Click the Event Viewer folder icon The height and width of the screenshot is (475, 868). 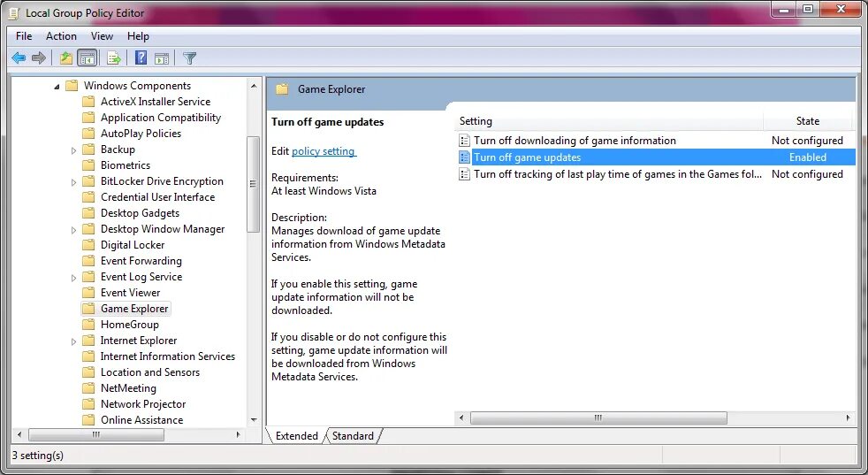tap(88, 293)
